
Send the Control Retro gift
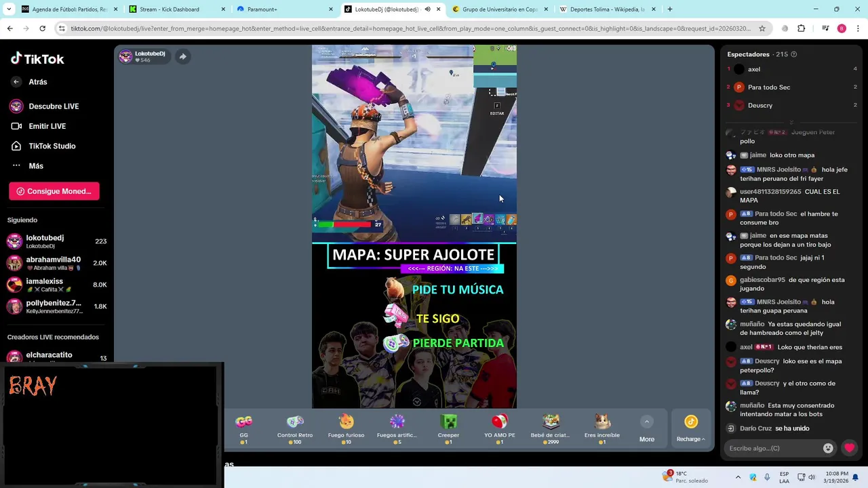tap(295, 430)
